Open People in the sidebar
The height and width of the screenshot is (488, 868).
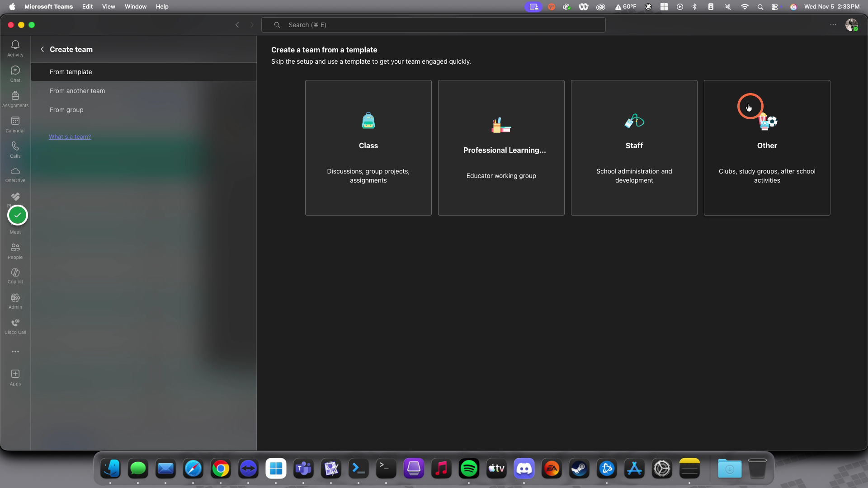[x=15, y=251]
